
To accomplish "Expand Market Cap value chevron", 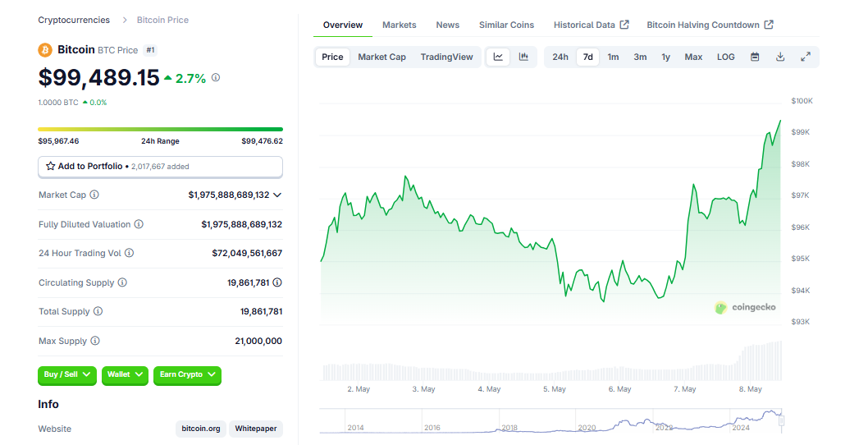I will coord(277,195).
